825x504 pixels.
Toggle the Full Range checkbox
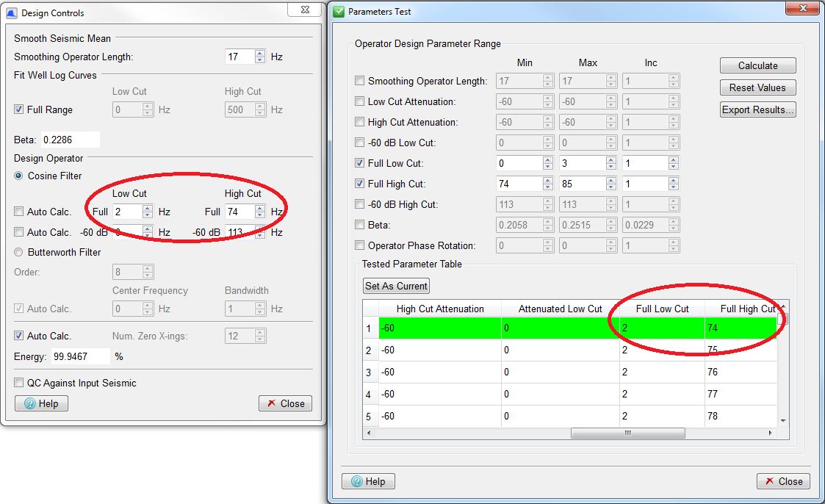(19, 109)
